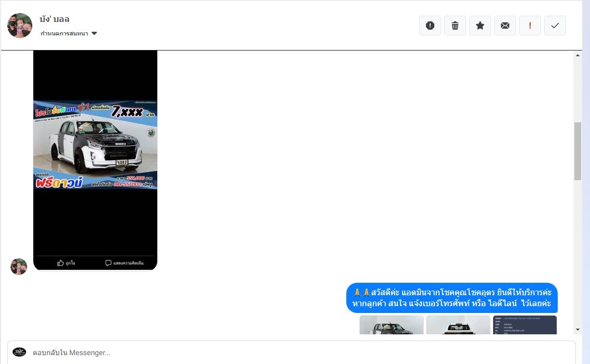Open profile picture of บัง' บอล in header
Viewport: 590px width, 364px height.
20,26
